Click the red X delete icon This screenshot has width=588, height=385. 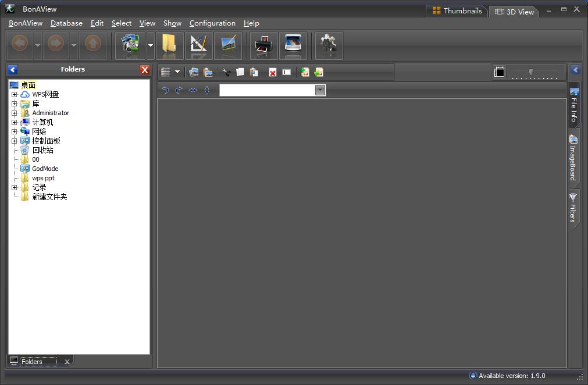[x=272, y=72]
